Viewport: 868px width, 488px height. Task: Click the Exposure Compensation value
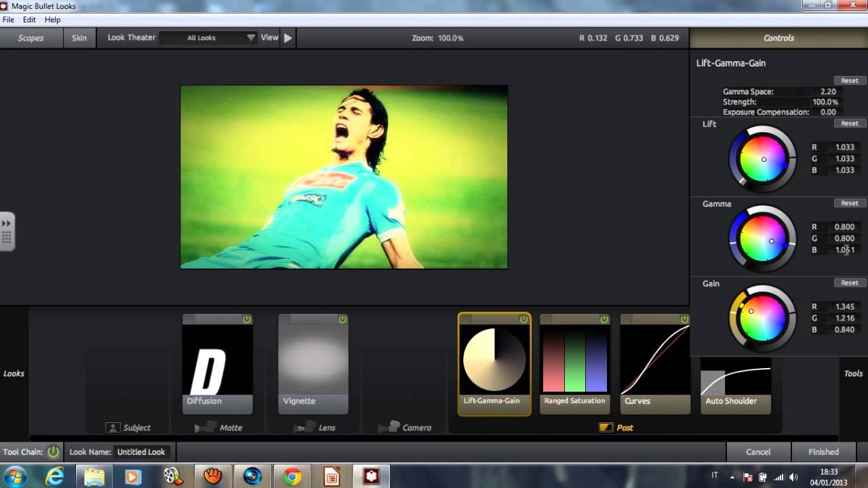click(x=827, y=112)
